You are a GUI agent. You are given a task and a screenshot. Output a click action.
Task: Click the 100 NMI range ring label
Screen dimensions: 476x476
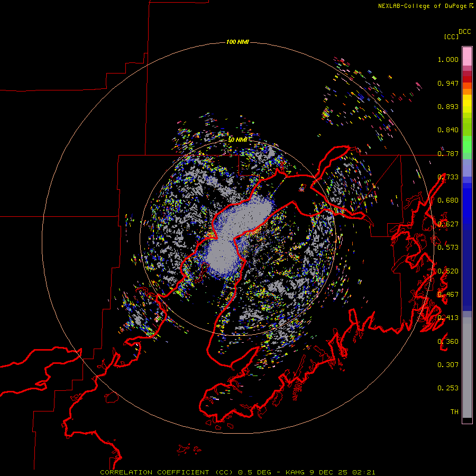[237, 42]
